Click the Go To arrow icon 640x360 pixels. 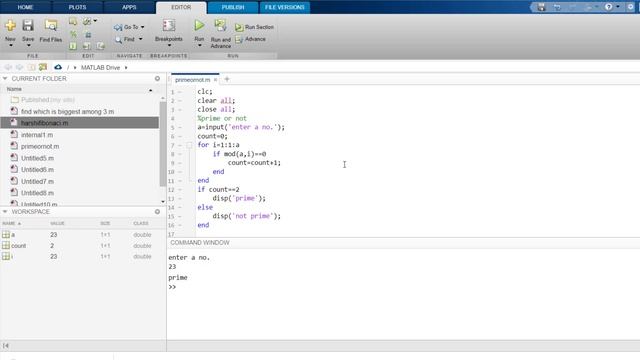click(118, 27)
